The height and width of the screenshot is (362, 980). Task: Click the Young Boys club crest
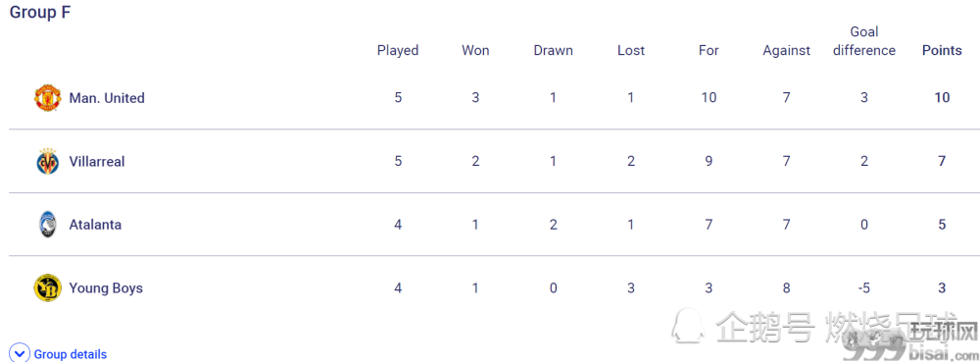tap(47, 288)
